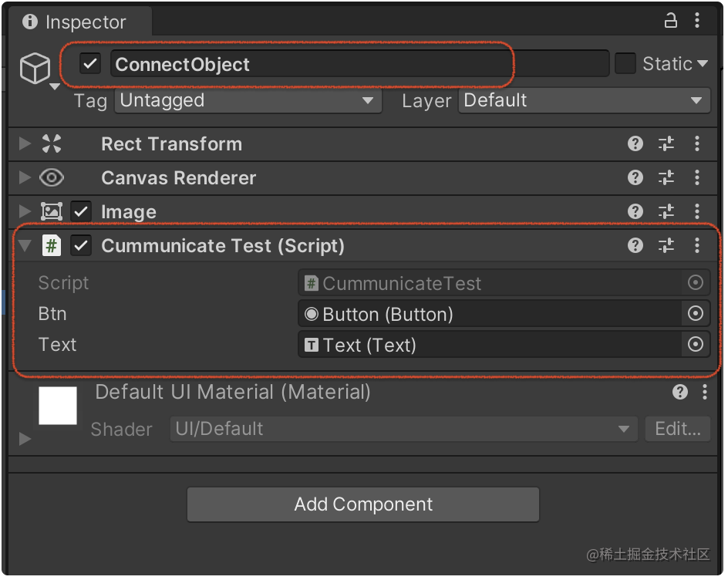Lock the Inspector with the padlock icon
This screenshot has height=580, width=728.
[670, 20]
